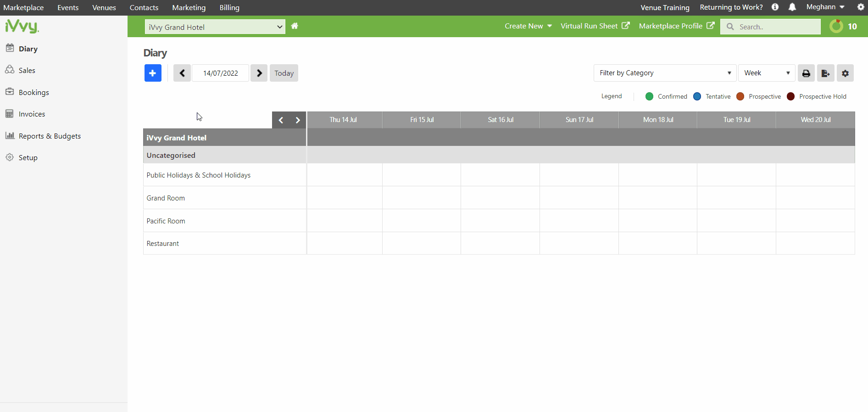Open Setup in the sidebar

coord(28,157)
